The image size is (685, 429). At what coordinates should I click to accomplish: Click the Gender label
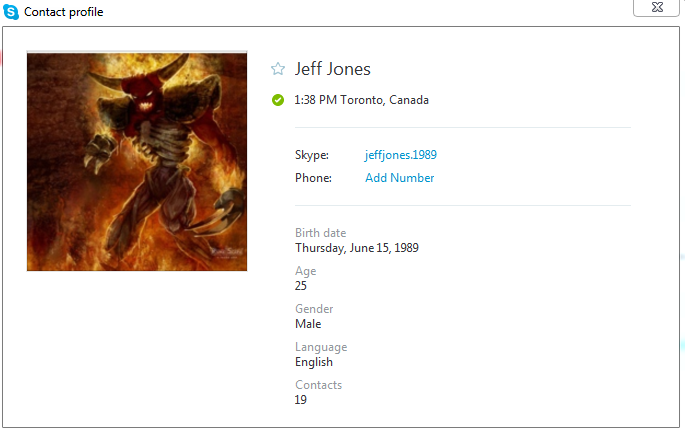(x=314, y=309)
